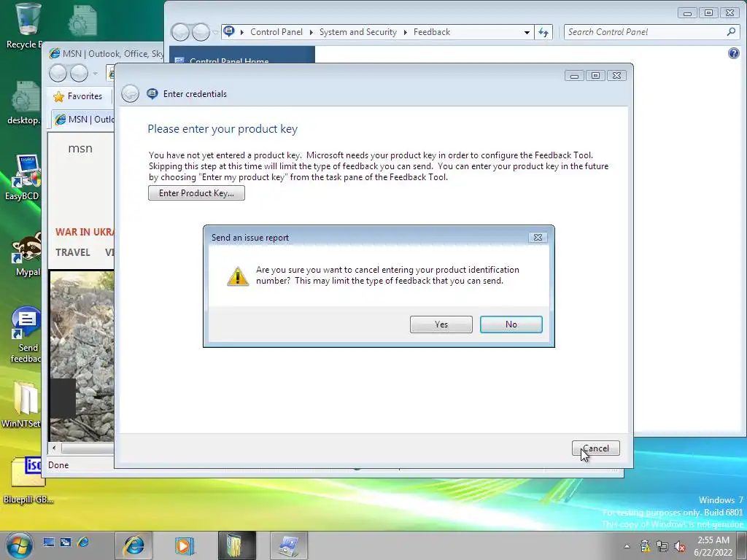Open the Windows Start orb
The image size is (747, 560).
click(20, 545)
